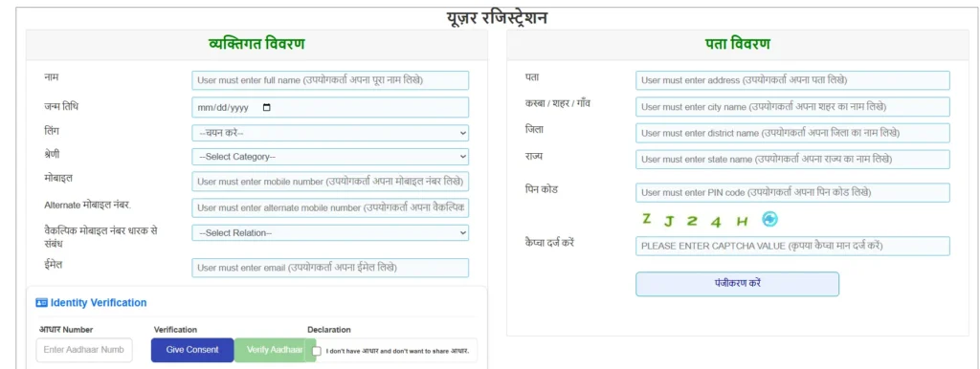This screenshot has height=369, width=980.
Task: Focus the district name input field
Action: (792, 133)
